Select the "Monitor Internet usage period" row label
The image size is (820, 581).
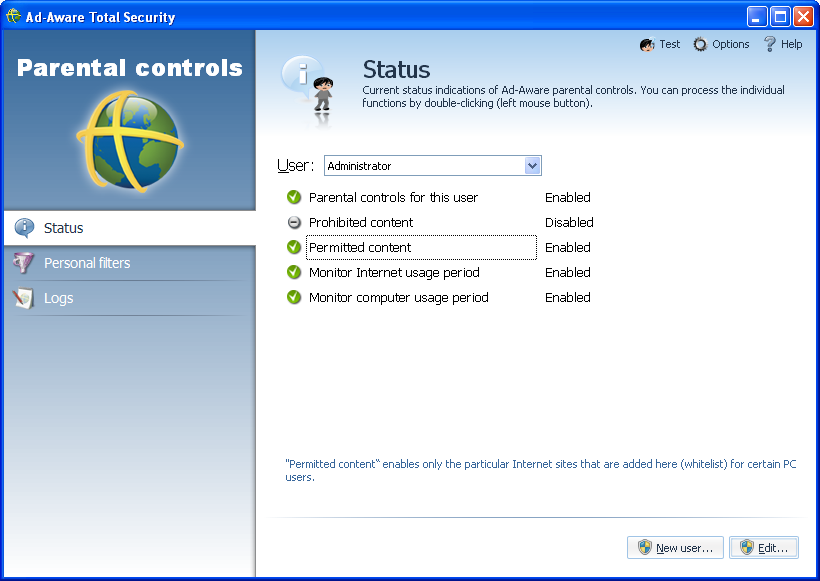point(394,272)
